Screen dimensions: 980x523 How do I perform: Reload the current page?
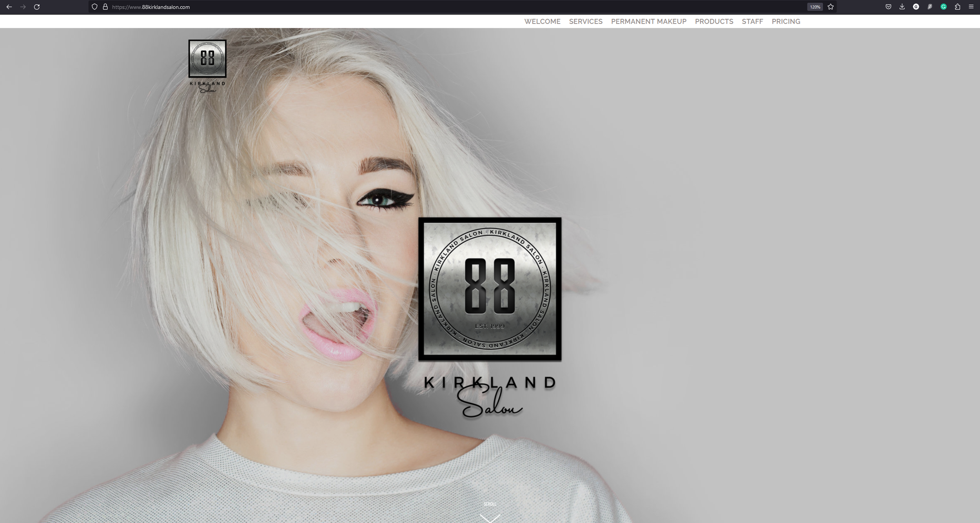[37, 7]
